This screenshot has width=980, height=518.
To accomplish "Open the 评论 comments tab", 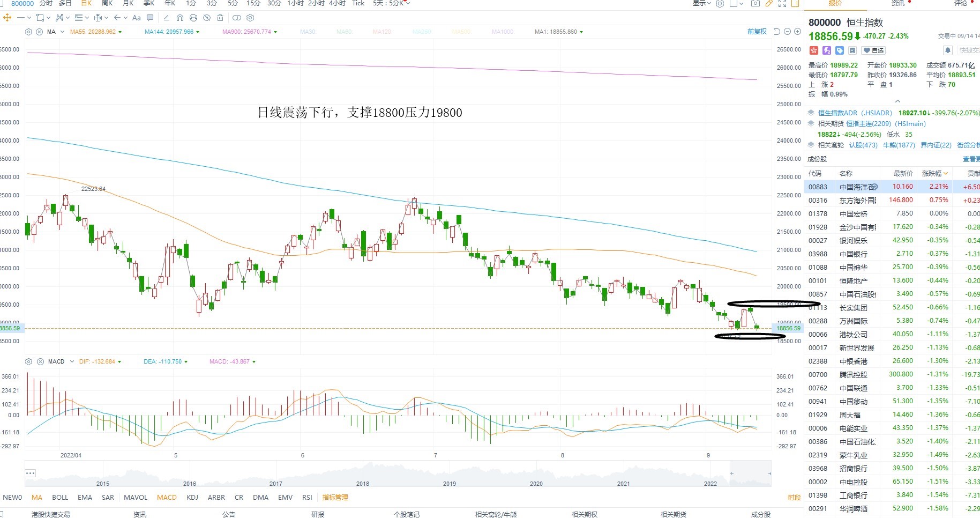I will click(x=961, y=3).
